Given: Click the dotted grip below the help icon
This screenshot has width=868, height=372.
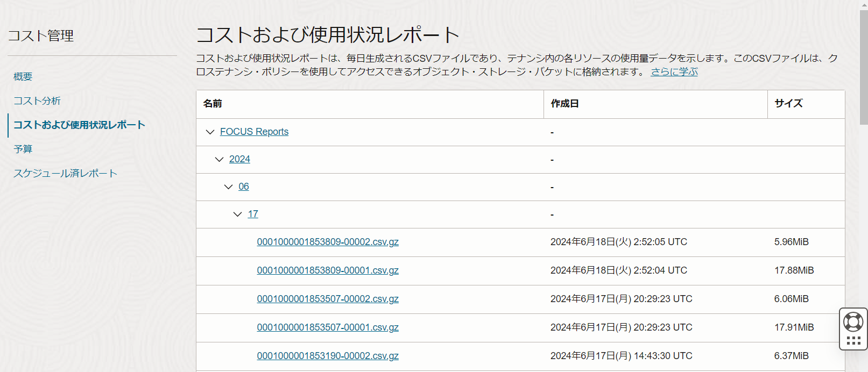Looking at the screenshot, I should click(x=853, y=340).
